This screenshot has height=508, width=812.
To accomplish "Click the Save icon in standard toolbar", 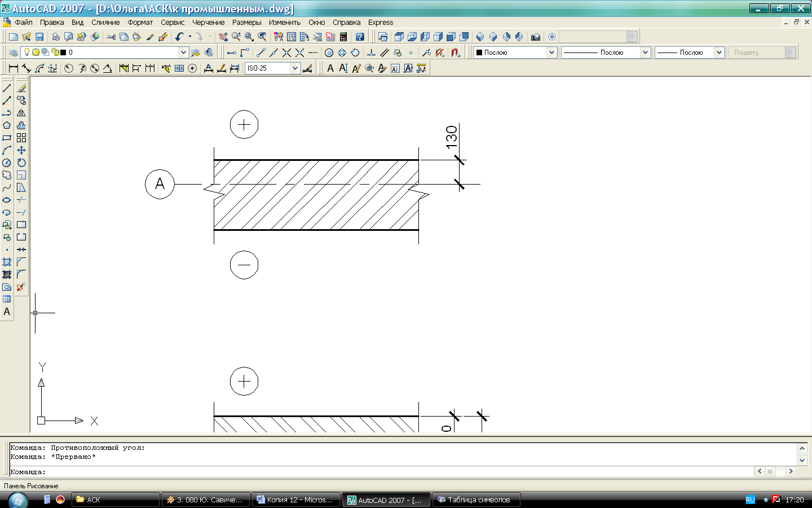I will 39,37.
